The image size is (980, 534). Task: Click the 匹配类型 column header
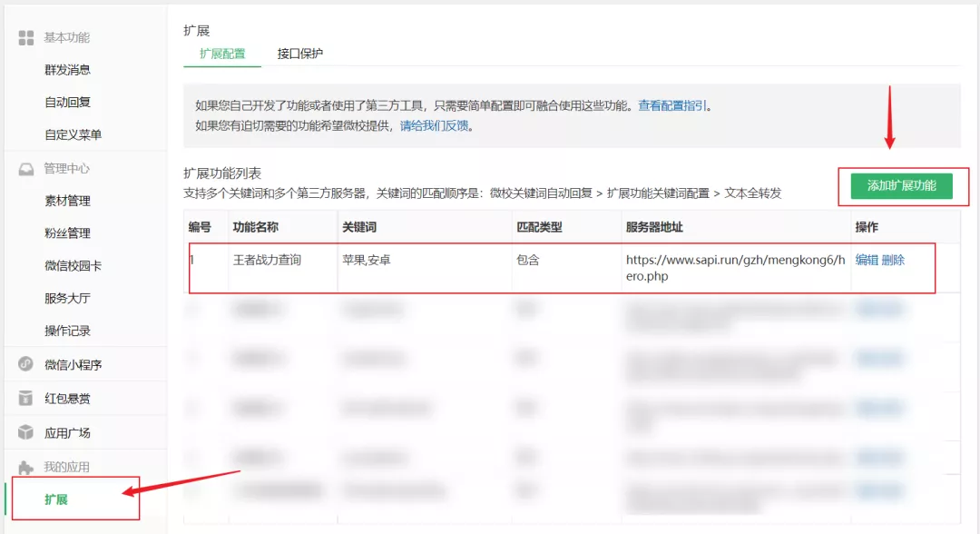[539, 227]
